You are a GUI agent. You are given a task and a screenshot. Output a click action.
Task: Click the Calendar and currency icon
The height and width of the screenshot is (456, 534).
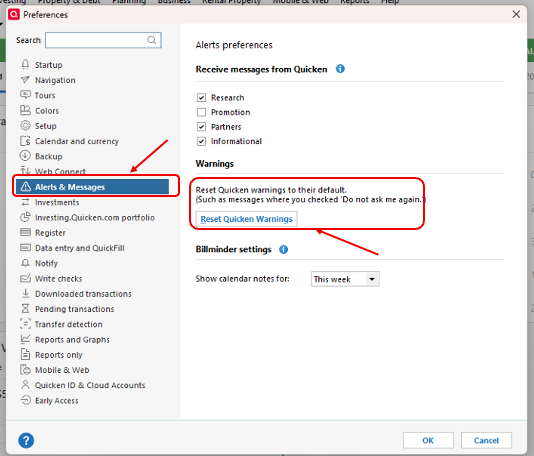25,141
